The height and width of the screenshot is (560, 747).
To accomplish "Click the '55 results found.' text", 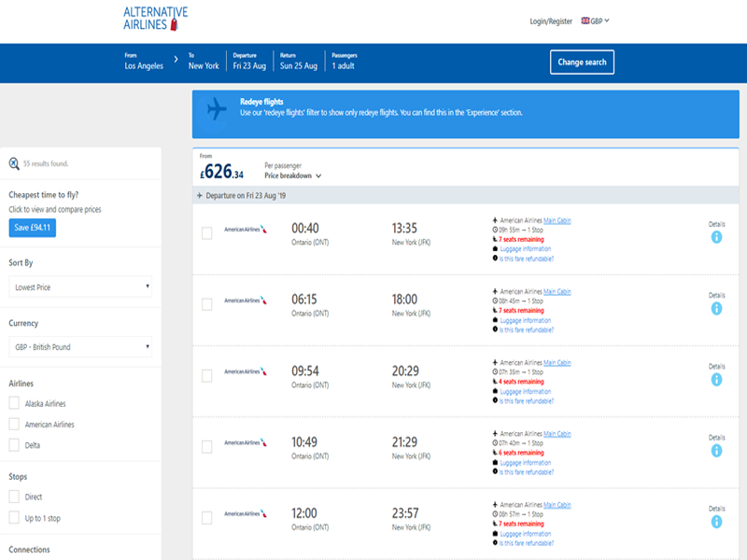I will 46,164.
